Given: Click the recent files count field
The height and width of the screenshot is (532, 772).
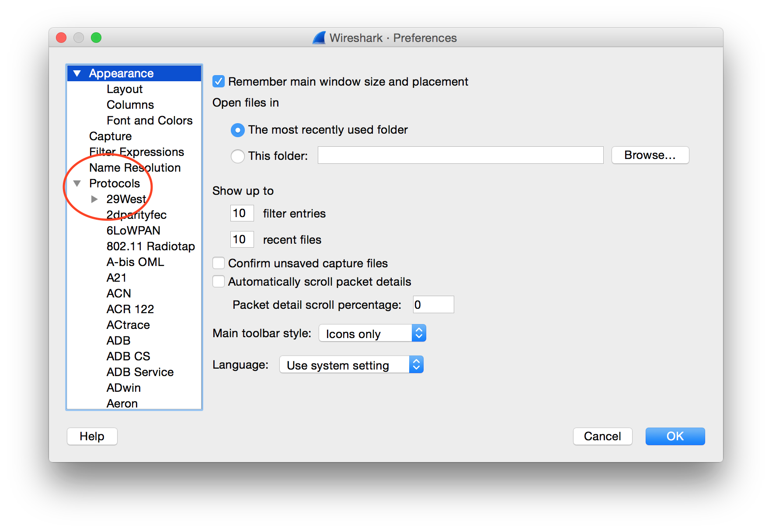Looking at the screenshot, I should pyautogui.click(x=242, y=239).
